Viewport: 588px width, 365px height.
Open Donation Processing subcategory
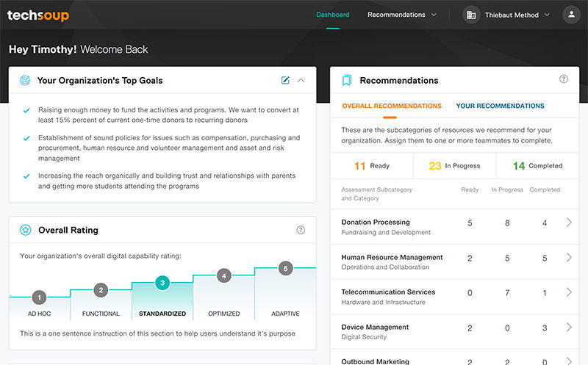point(376,223)
